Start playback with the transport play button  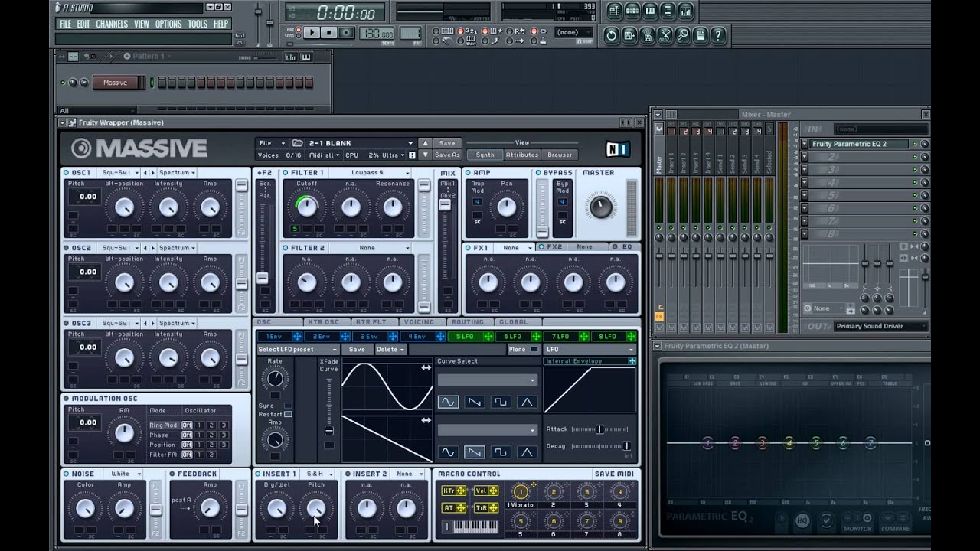pyautogui.click(x=312, y=32)
